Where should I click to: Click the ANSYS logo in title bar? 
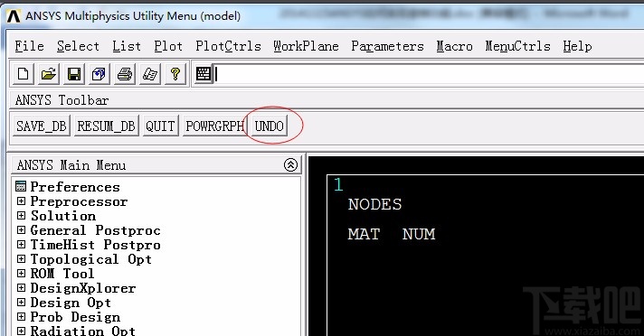(x=14, y=16)
